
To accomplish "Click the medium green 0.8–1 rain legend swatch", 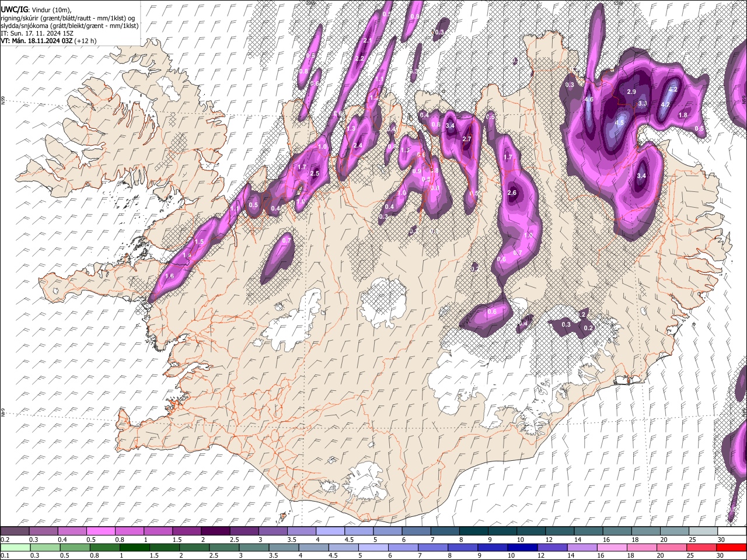I will pos(104,547).
